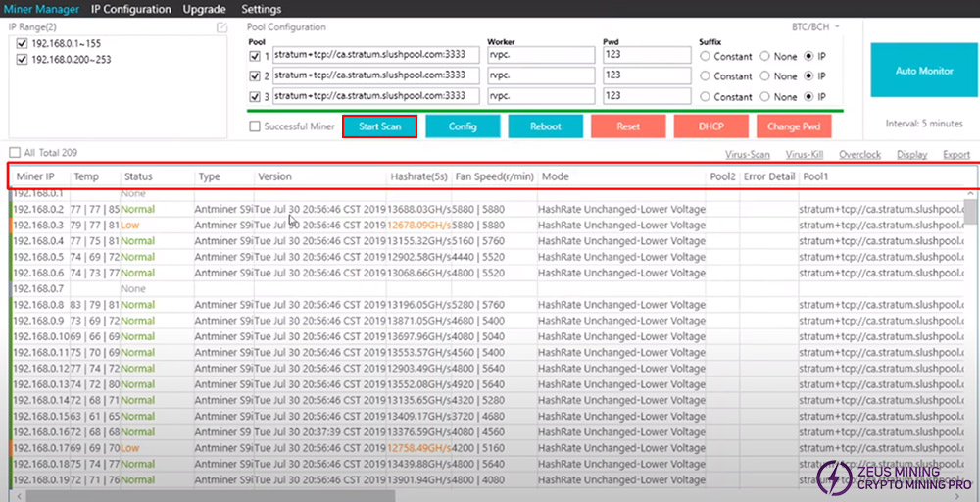Open the IP Configuration tab
The height and width of the screenshot is (502, 980).
130,9
